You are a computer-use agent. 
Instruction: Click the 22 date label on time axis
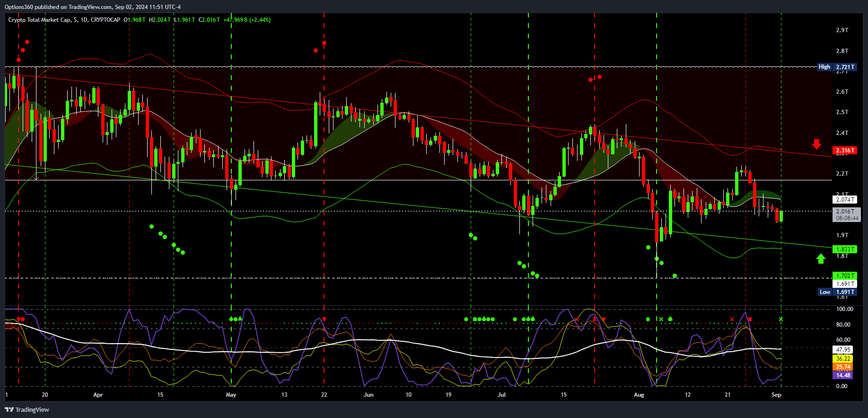[324, 395]
